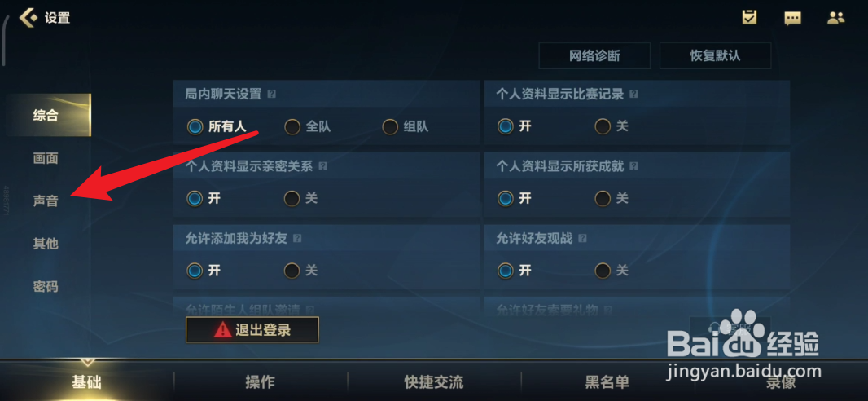Click the 退出登录 button

point(252,330)
